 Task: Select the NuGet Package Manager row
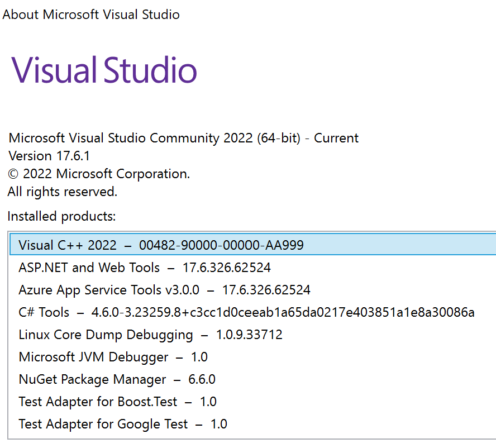click(x=252, y=379)
